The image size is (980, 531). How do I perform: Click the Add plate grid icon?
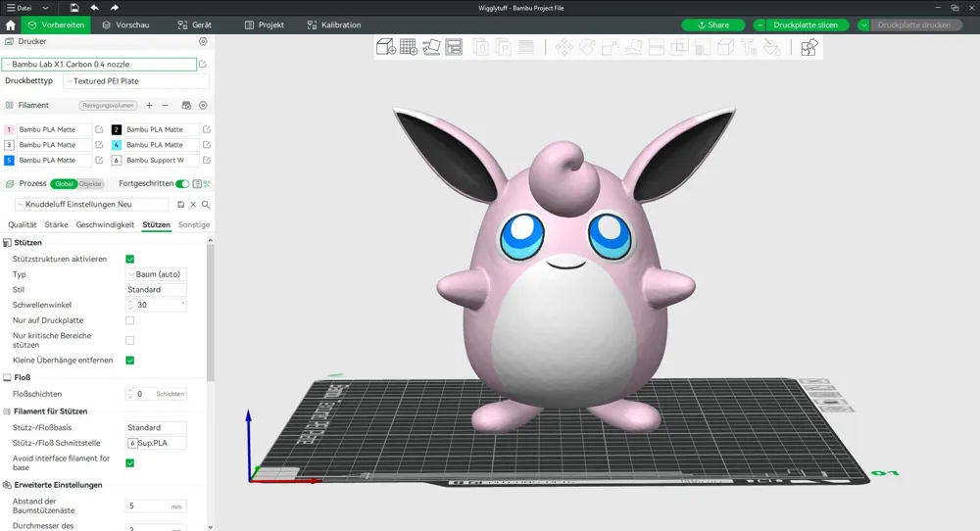409,47
